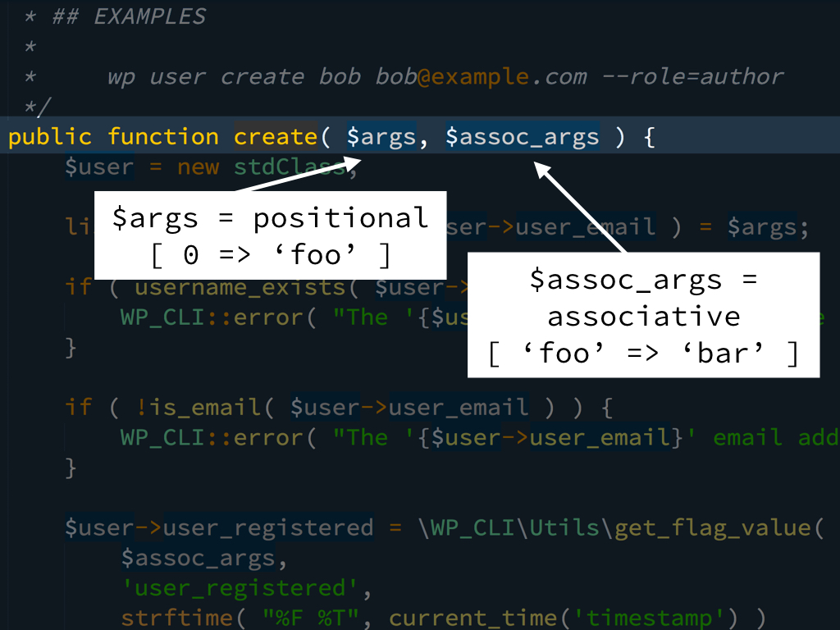The height and width of the screenshot is (630, 840).
Task: Click "$user->user_registered" assignment target
Action: (219, 527)
